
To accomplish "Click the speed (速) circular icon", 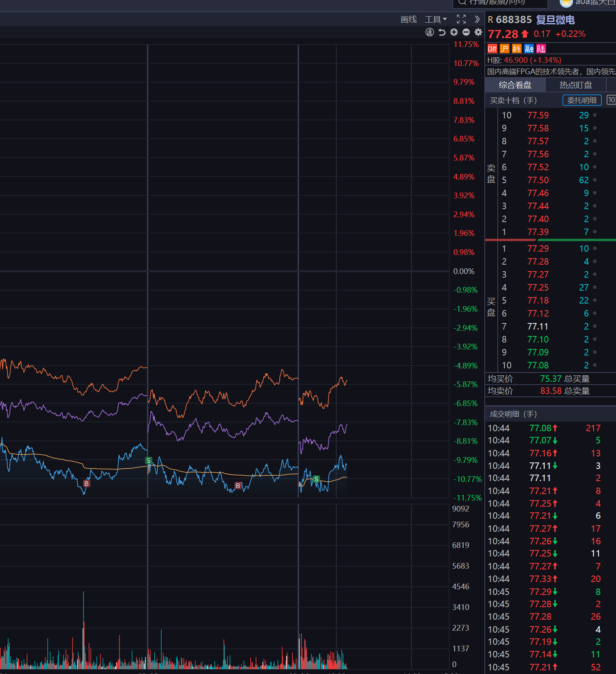I will [430, 32].
